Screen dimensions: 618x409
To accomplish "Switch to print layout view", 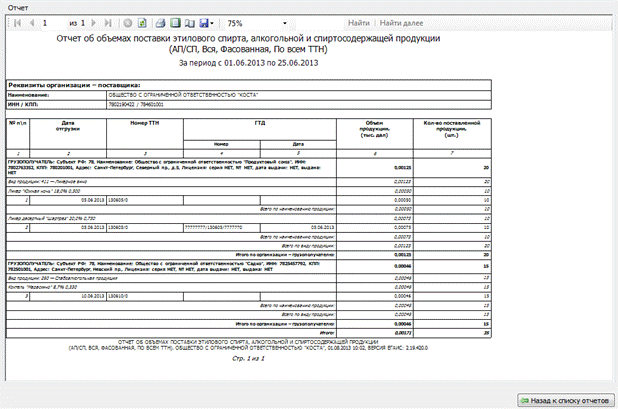I will [175, 23].
